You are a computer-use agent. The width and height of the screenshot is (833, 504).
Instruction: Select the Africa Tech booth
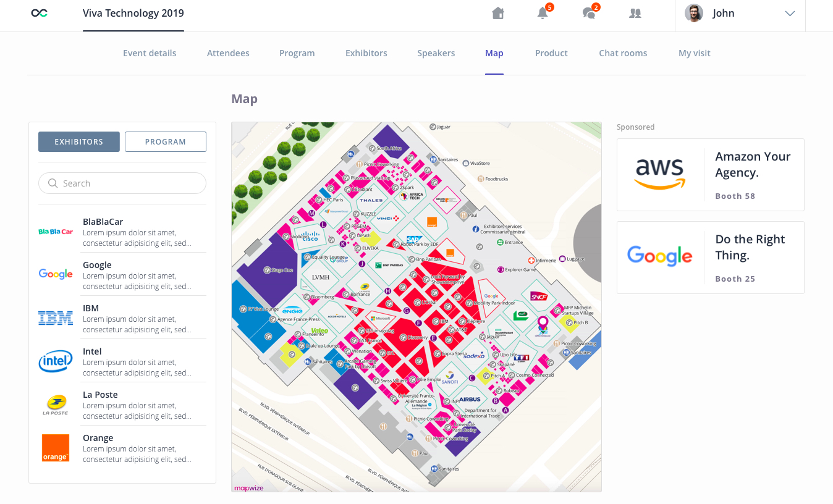tap(411, 196)
